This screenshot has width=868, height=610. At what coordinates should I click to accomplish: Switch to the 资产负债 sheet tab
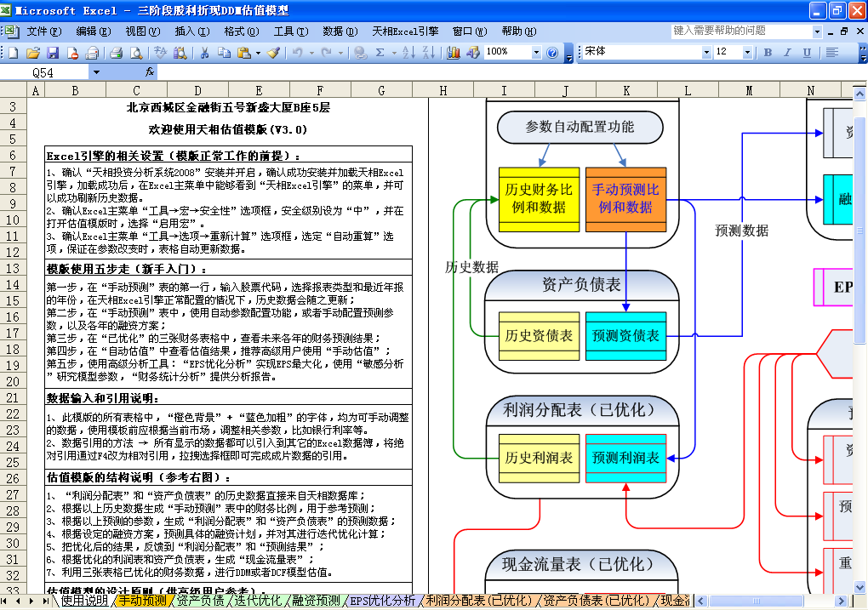pyautogui.click(x=200, y=601)
